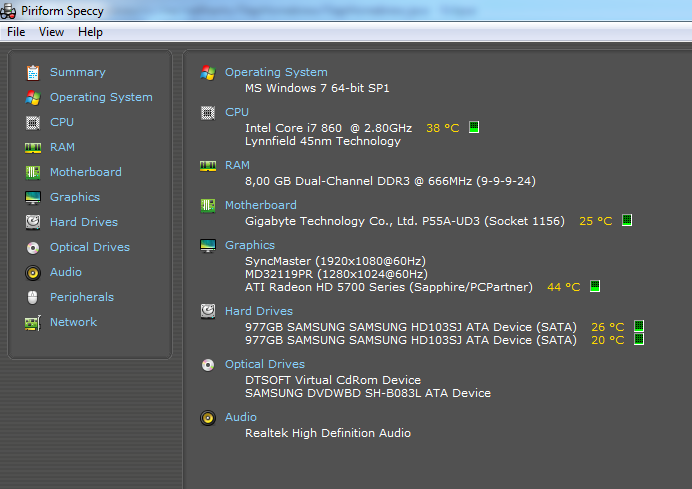Open the File menu
The height and width of the screenshot is (489, 692).
click(x=16, y=32)
